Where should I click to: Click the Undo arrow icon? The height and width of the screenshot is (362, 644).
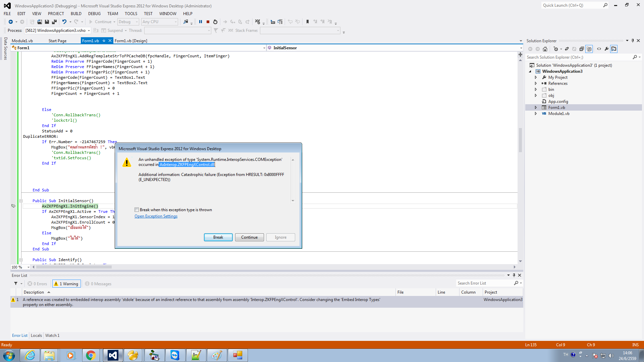tap(64, 22)
